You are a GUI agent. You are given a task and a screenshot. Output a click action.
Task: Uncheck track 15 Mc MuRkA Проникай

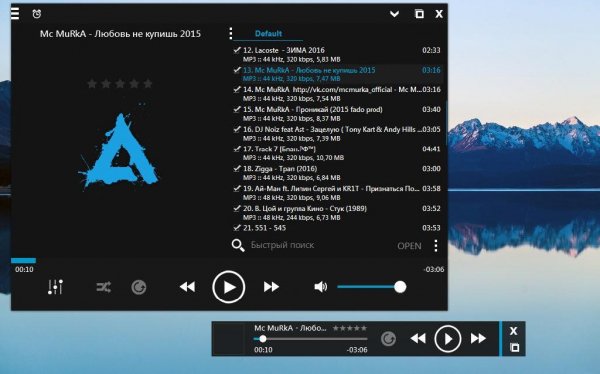(237, 109)
